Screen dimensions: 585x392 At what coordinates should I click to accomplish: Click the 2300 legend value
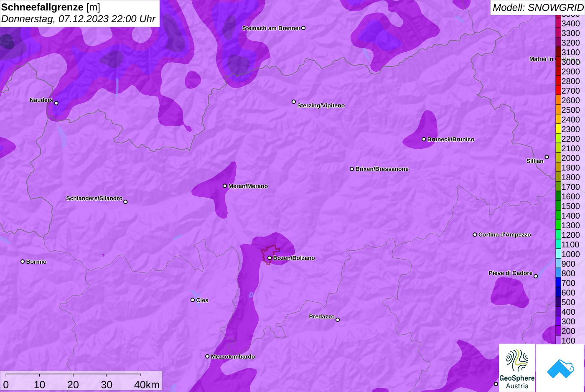point(570,129)
